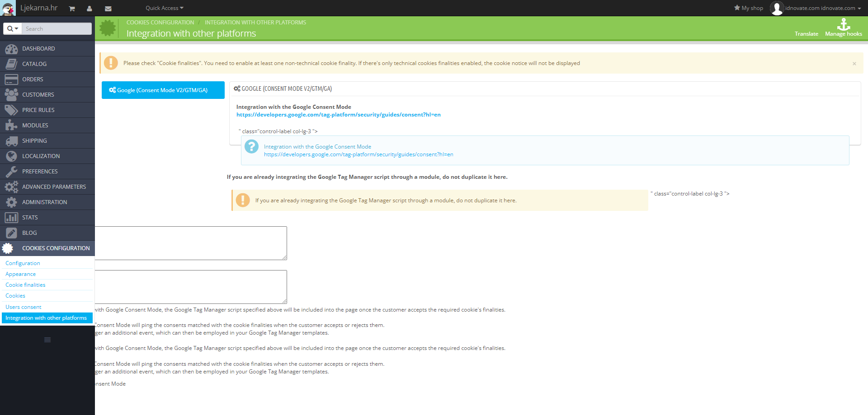This screenshot has height=415, width=868.
Task: Open the search type dropdown magnifier
Action: pos(13,28)
